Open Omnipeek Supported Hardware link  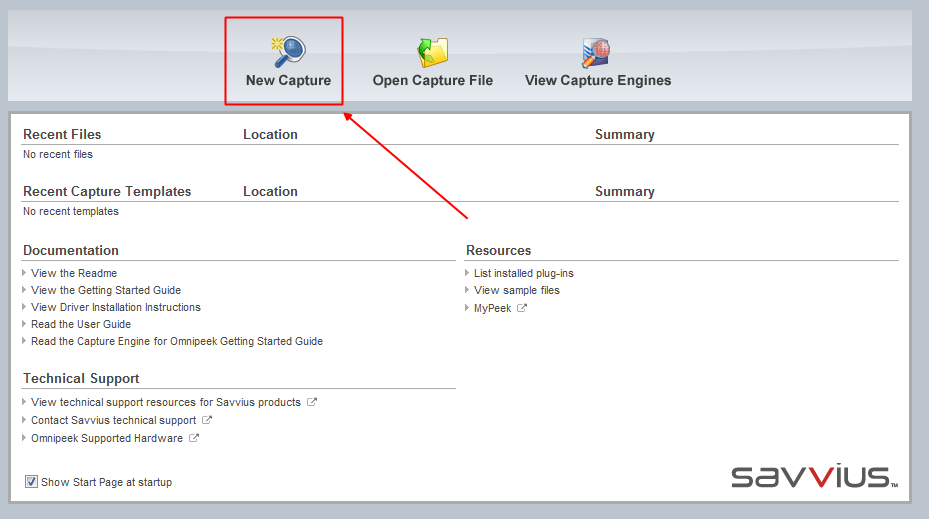107,438
